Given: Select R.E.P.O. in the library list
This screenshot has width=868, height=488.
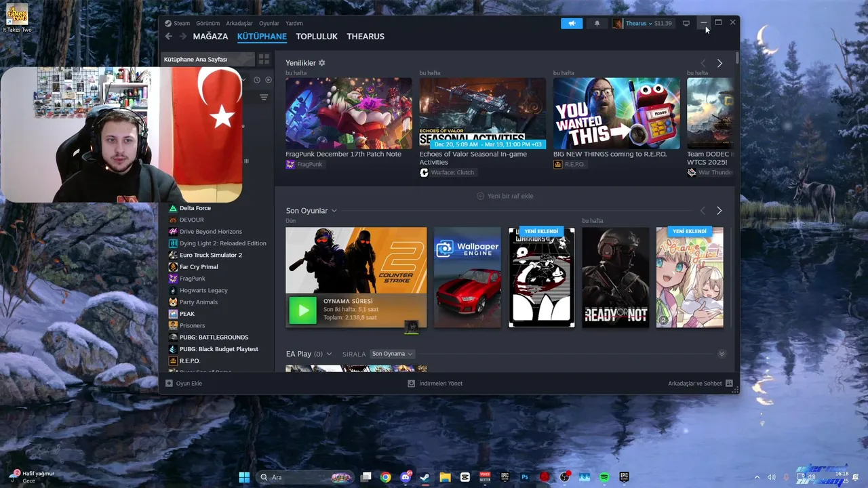Looking at the screenshot, I should [x=189, y=361].
